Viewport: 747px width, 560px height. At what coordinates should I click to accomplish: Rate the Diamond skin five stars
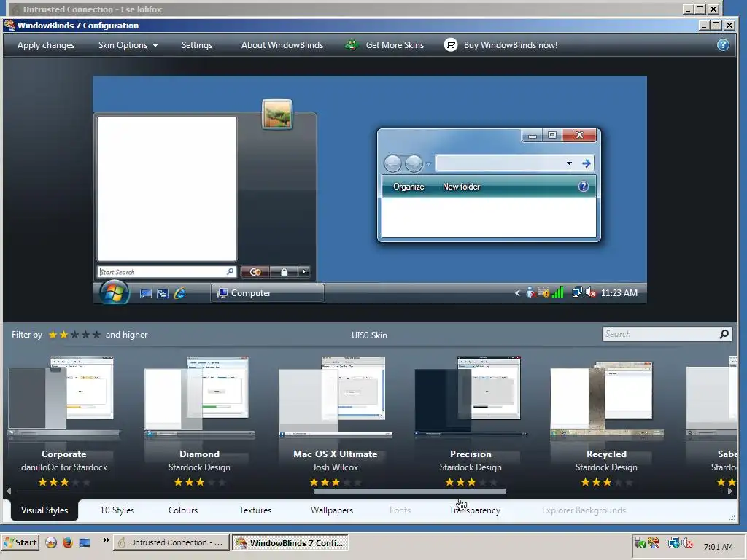click(222, 483)
